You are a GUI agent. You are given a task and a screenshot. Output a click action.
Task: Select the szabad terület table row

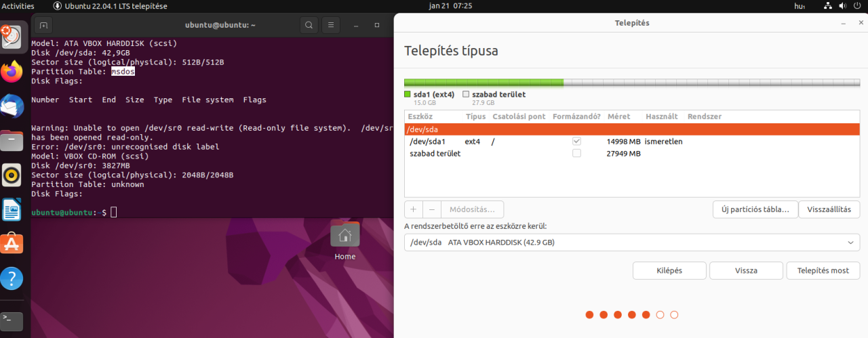pos(632,153)
